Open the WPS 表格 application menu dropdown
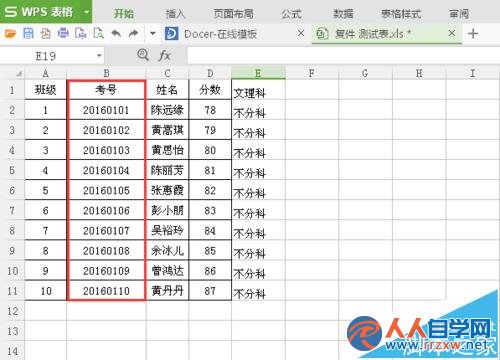The width and height of the screenshot is (500, 360). click(x=86, y=12)
